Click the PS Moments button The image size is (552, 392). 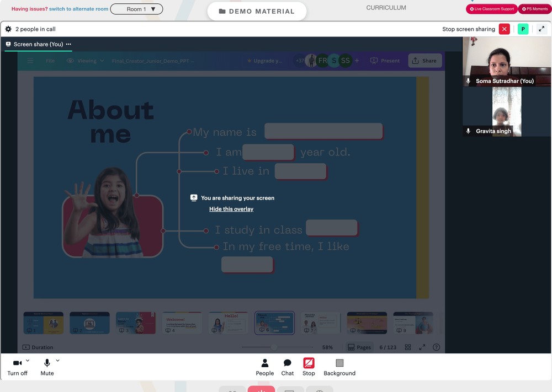535,9
